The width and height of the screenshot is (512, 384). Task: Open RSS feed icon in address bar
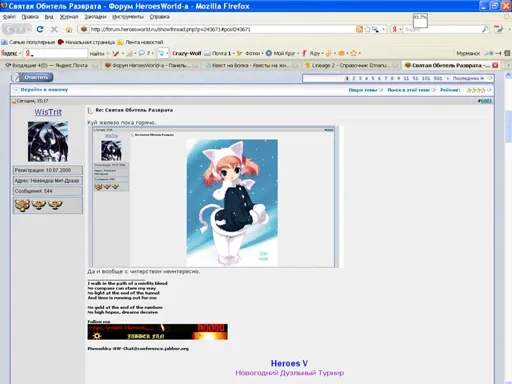(359, 29)
